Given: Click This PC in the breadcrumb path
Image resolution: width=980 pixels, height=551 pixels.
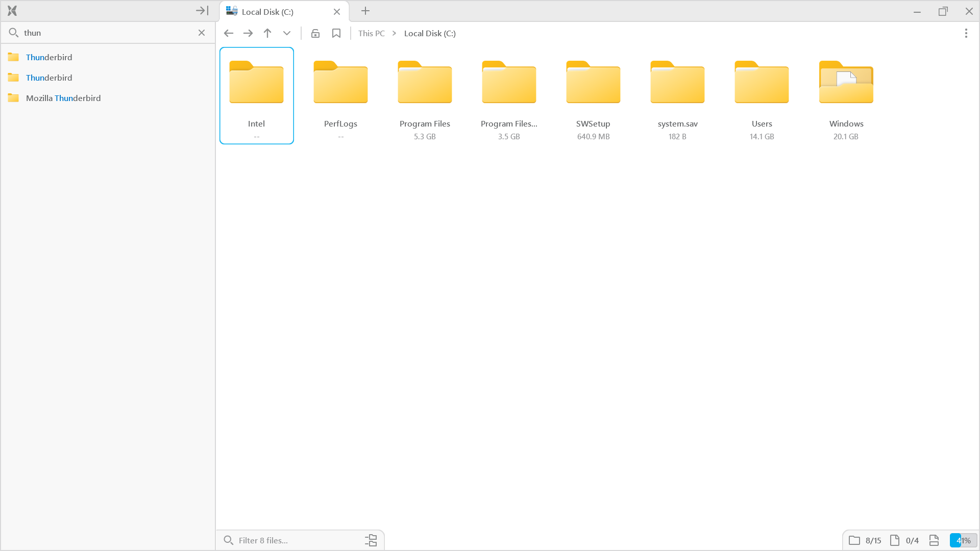Looking at the screenshot, I should pyautogui.click(x=371, y=33).
